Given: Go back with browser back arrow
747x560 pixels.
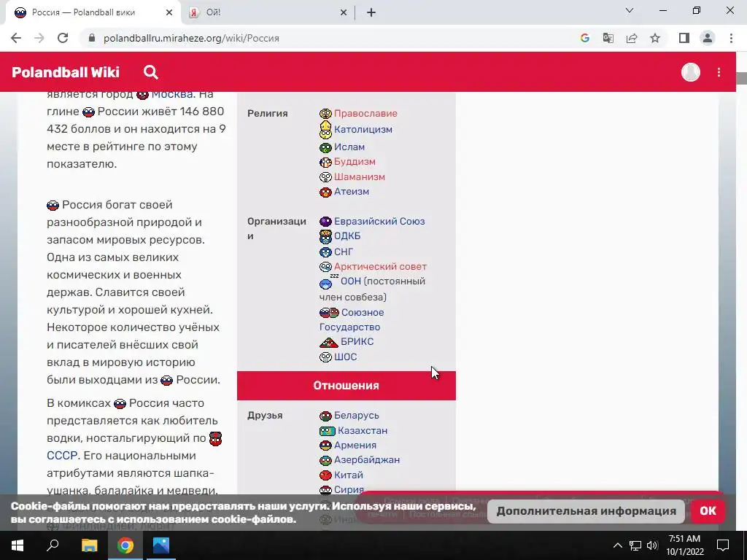Looking at the screenshot, I should click(x=16, y=38).
